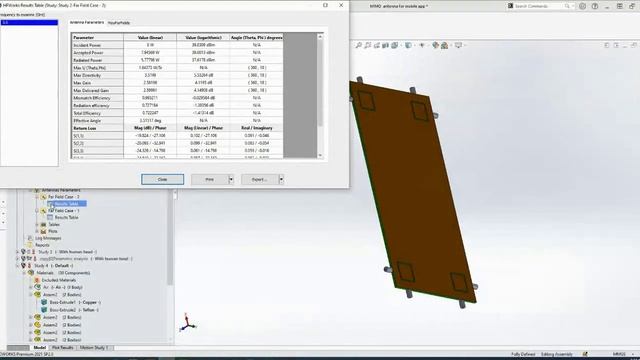Maximize the HFWorks Results Table dialog
The image size is (640, 360).
pos(325,5)
